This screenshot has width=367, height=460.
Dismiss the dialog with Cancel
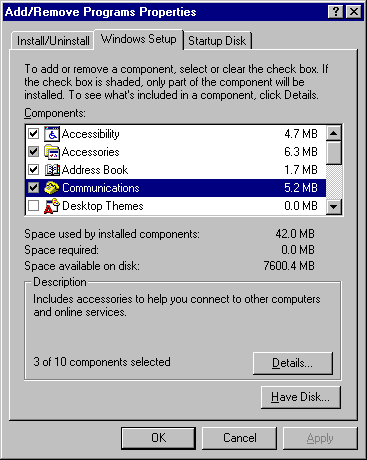[x=240, y=438]
